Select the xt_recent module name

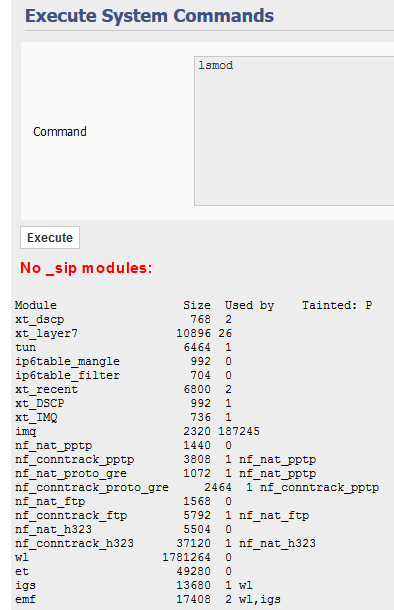point(46,389)
